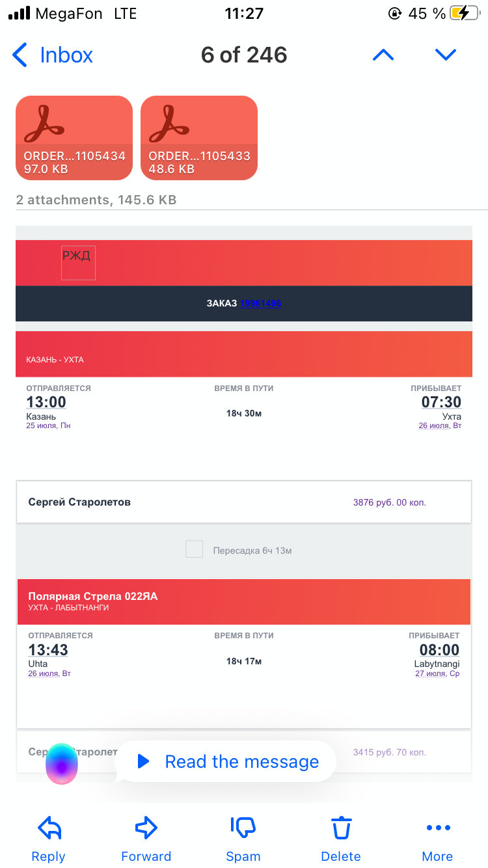Tap the Read the message button

[226, 761]
